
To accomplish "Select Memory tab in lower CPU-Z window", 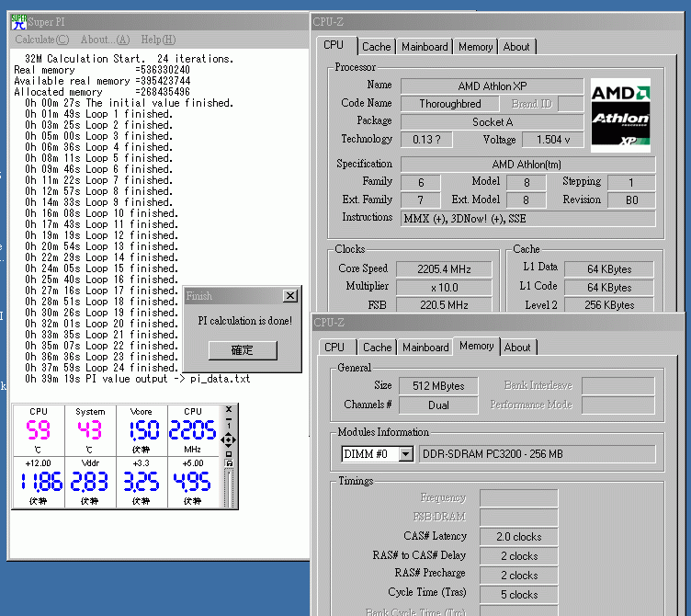I will coord(476,346).
